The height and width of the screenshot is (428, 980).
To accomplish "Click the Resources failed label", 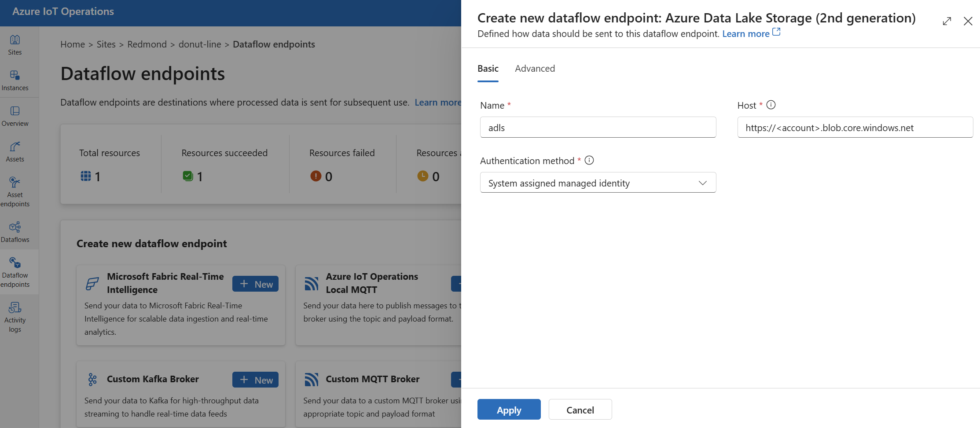I will (342, 153).
